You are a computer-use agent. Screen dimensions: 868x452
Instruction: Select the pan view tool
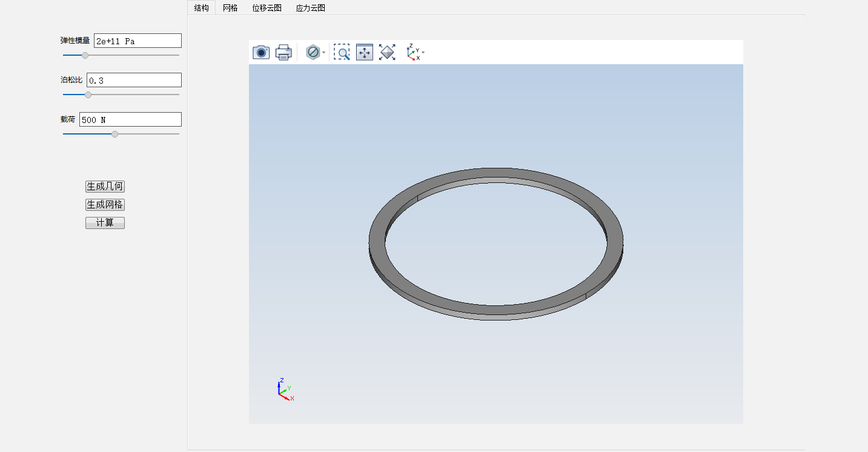coord(365,52)
